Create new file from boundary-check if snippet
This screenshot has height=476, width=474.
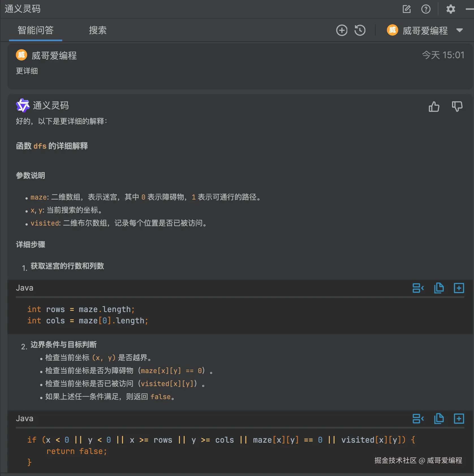459,419
